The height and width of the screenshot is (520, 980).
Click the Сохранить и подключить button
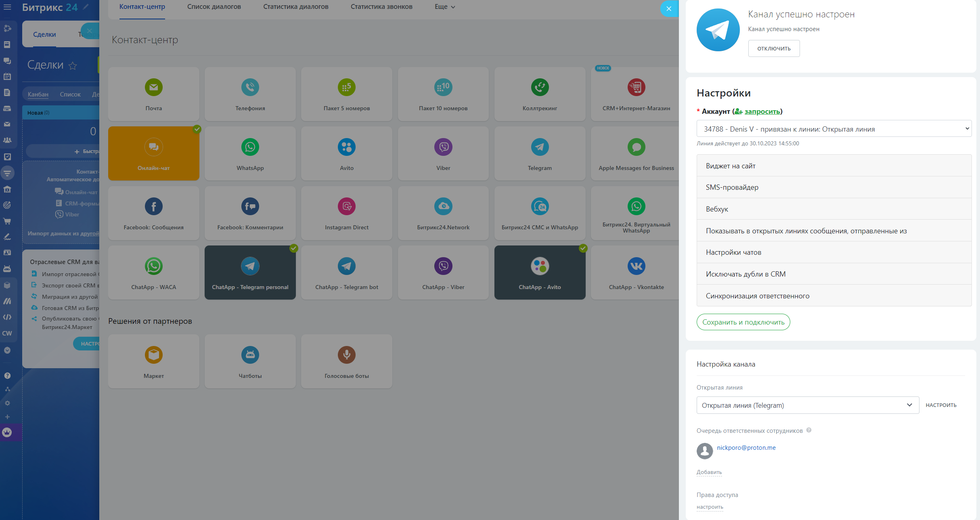click(743, 322)
